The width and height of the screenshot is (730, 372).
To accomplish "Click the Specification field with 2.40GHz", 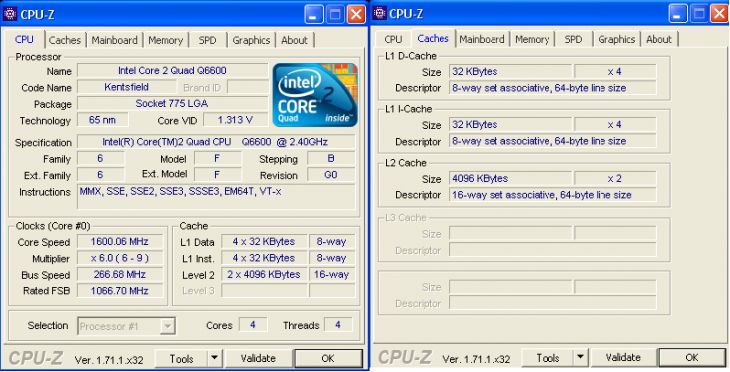I will click(x=216, y=142).
